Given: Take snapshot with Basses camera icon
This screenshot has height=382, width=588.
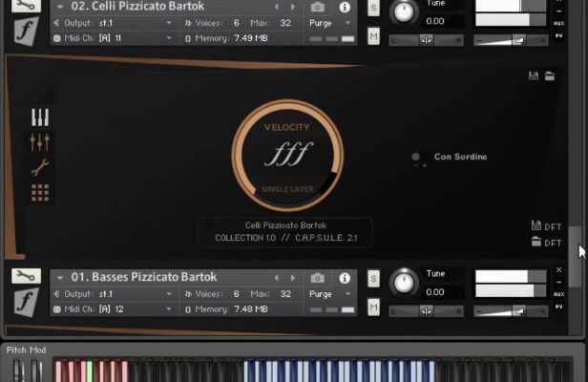Looking at the screenshot, I should 317,277.
